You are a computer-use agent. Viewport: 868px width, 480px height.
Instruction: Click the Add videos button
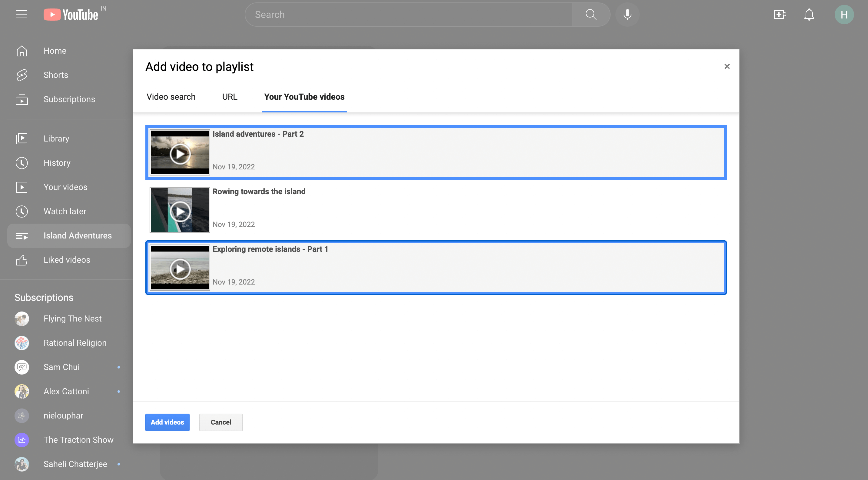pyautogui.click(x=167, y=422)
